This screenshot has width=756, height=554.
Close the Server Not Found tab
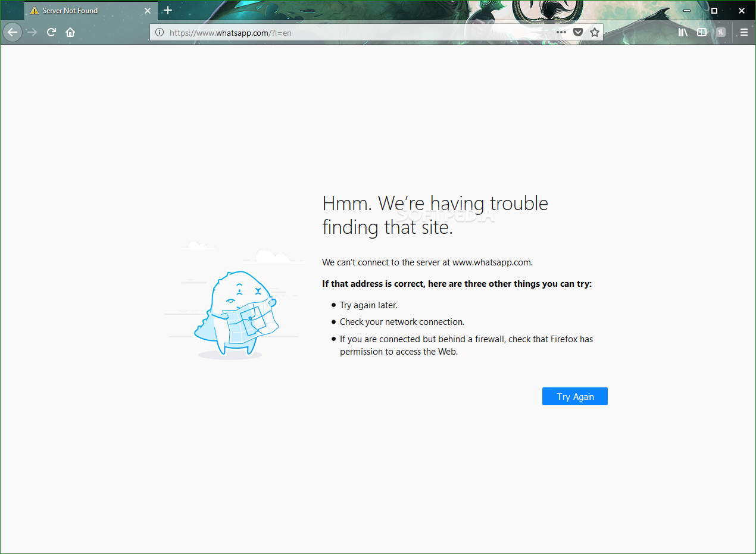148,11
